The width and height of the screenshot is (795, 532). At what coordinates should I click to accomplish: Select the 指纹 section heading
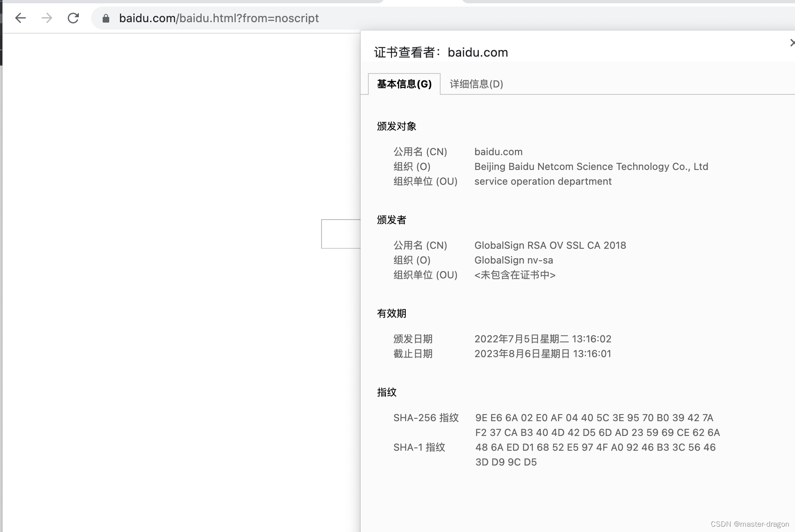coord(387,392)
